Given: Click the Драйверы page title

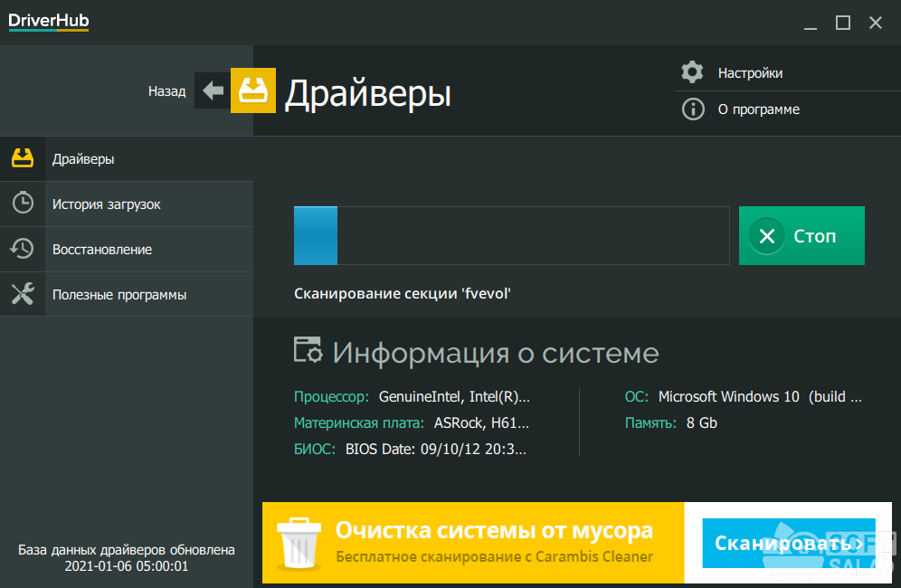Looking at the screenshot, I should 368,92.
